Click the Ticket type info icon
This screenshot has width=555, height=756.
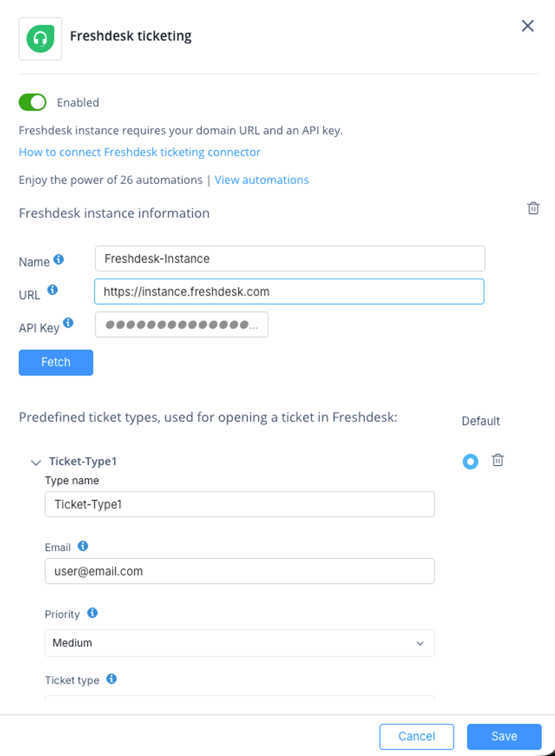[112, 679]
